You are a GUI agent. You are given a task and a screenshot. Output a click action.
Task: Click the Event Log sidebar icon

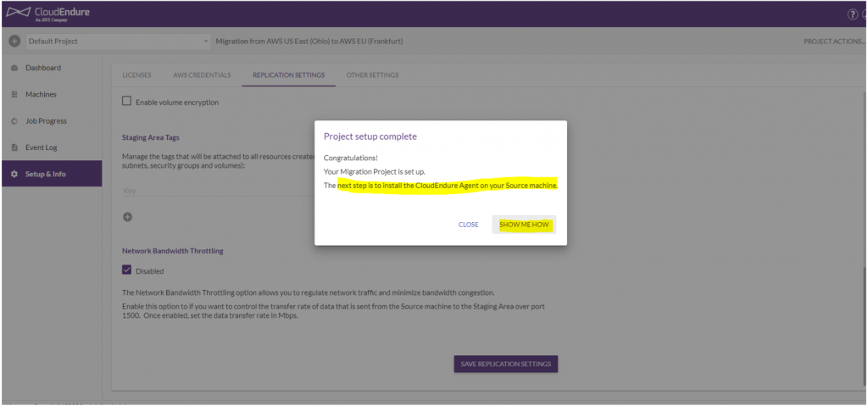pos(15,147)
